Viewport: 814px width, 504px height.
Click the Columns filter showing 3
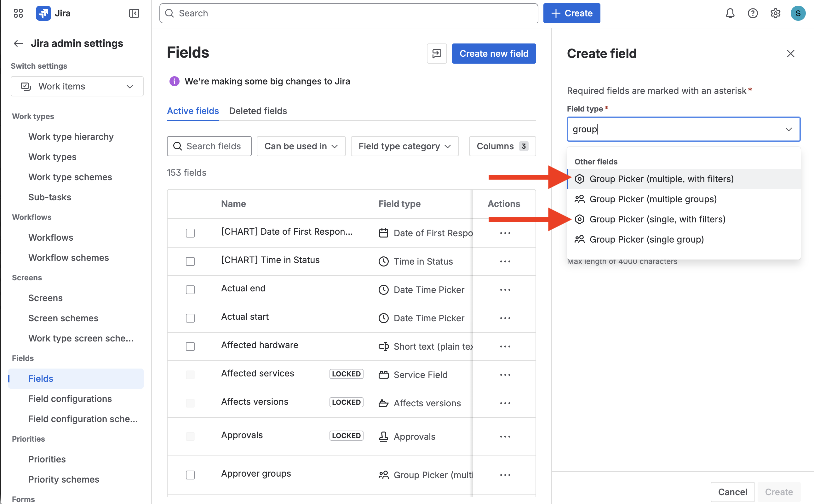tap(502, 146)
